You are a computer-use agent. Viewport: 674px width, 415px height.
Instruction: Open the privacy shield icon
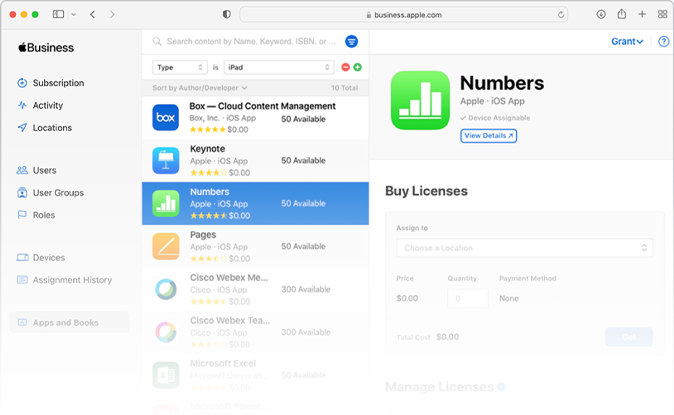227,15
